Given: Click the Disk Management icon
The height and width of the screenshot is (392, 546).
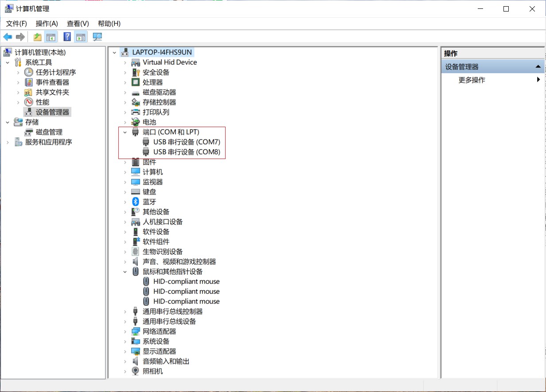Looking at the screenshot, I should (x=28, y=132).
